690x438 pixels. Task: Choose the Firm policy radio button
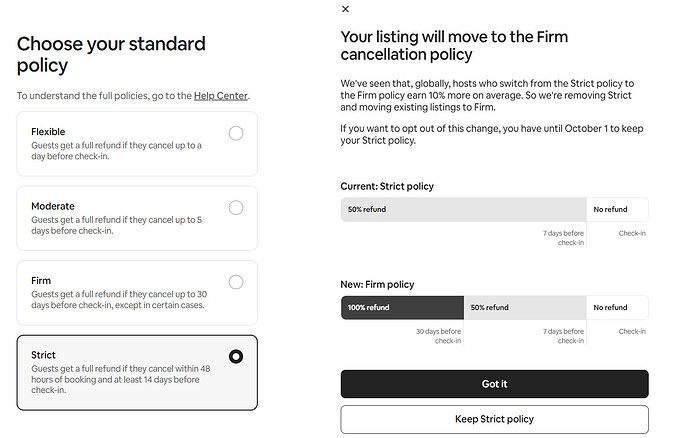pos(236,282)
